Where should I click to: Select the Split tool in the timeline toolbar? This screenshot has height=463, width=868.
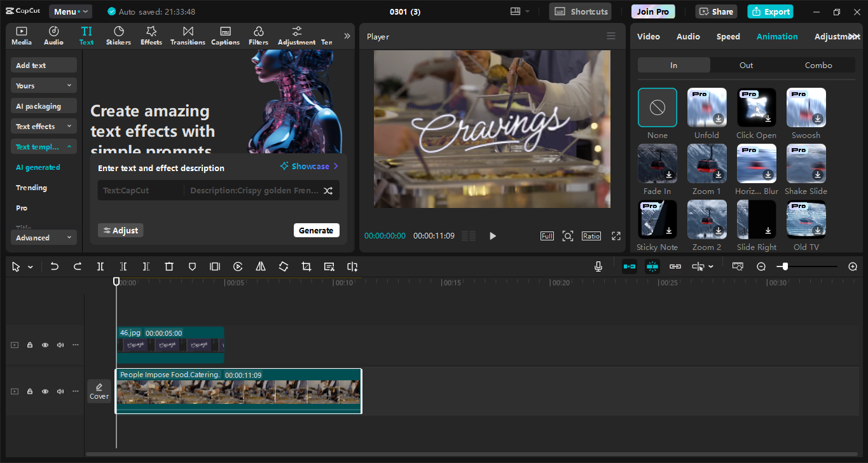click(100, 266)
